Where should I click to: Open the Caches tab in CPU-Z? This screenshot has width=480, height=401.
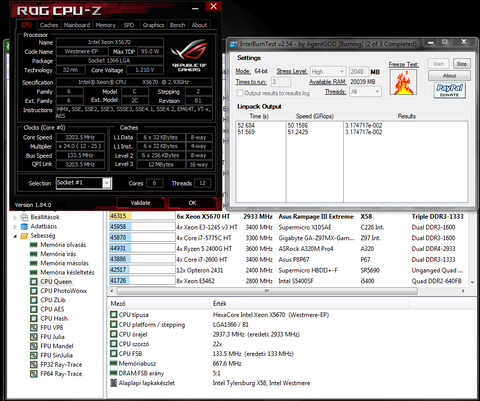tap(49, 25)
